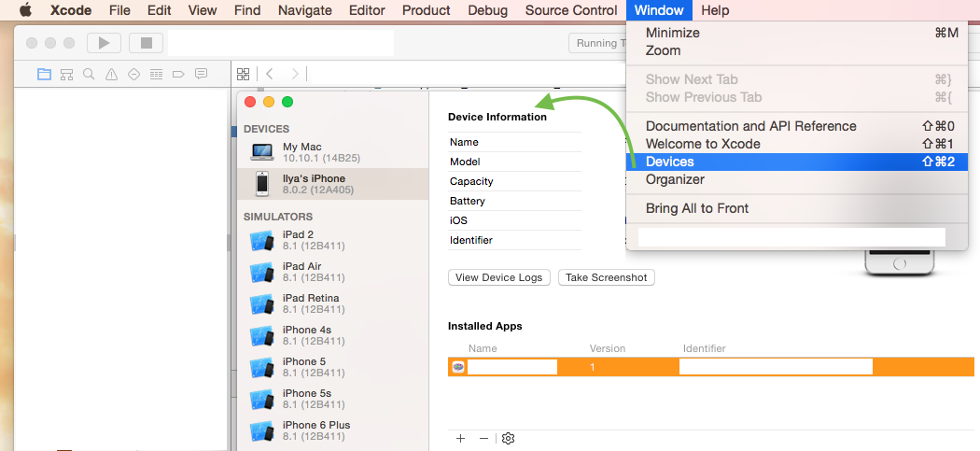Open the Product menu
The image size is (980, 451).
pos(427,10)
